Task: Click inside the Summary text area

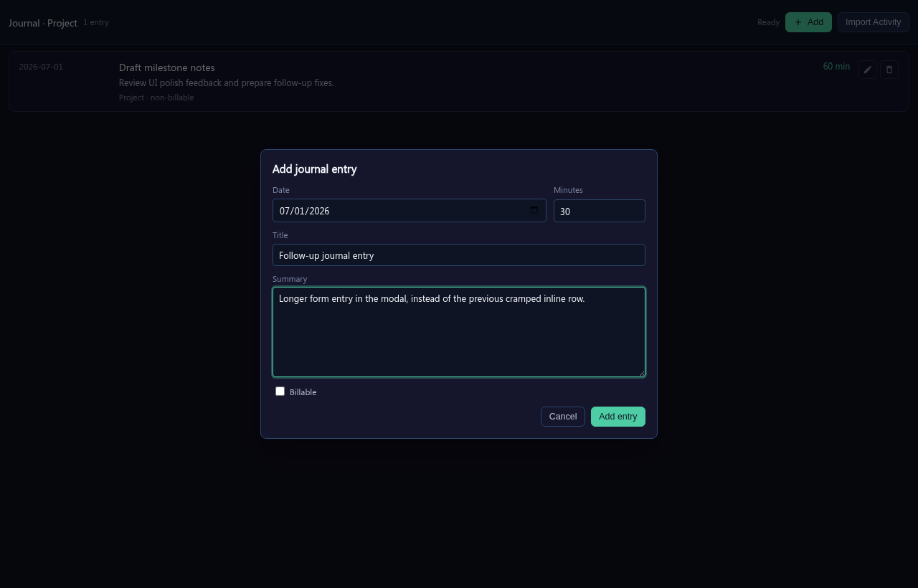Action: (x=459, y=332)
